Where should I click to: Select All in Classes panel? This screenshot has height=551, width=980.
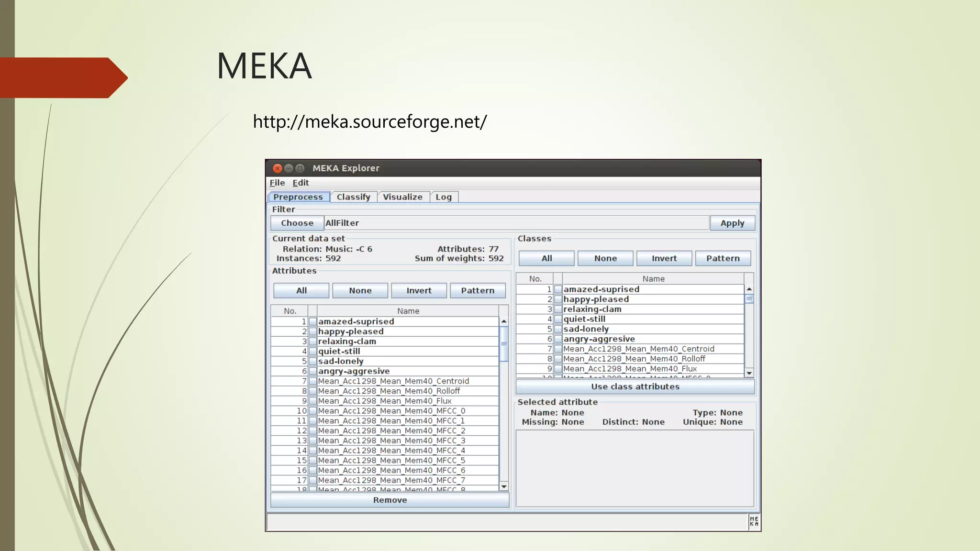pos(547,258)
